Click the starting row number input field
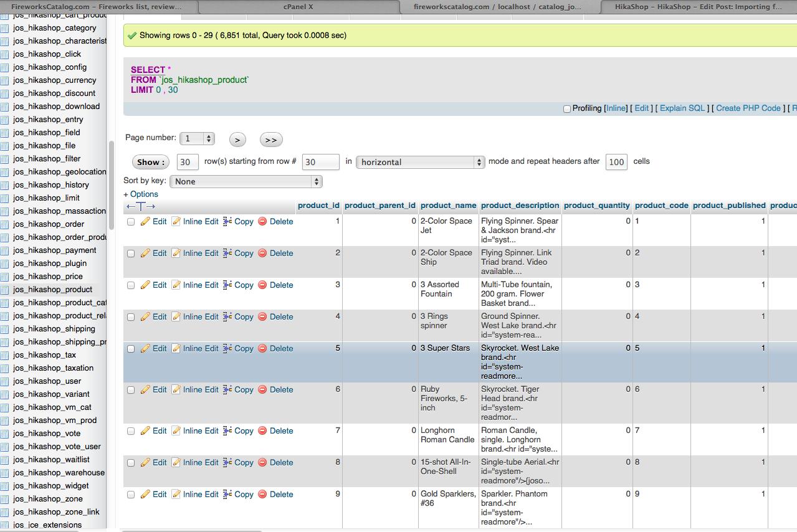 [x=320, y=162]
